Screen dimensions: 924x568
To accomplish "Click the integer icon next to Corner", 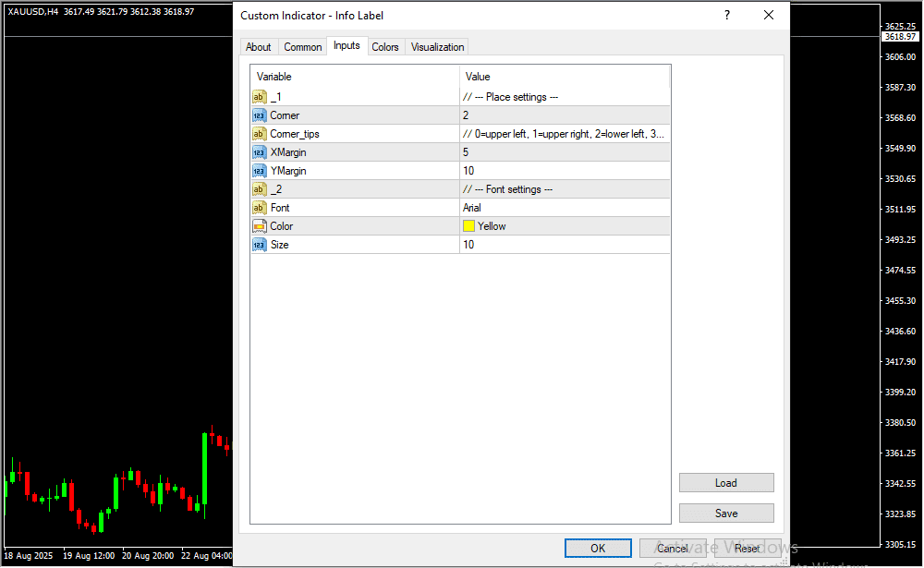I will tap(259, 115).
